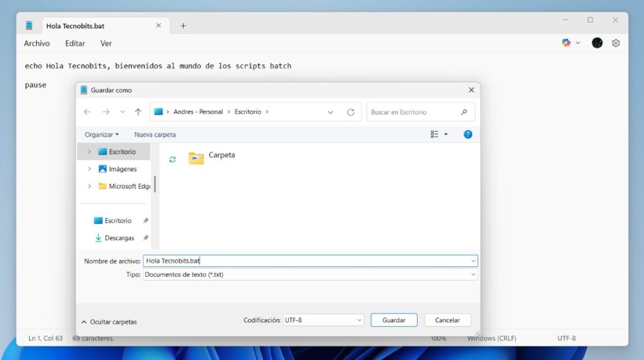This screenshot has height=360, width=644.
Task: Open Notepad settings gear icon
Action: click(616, 43)
